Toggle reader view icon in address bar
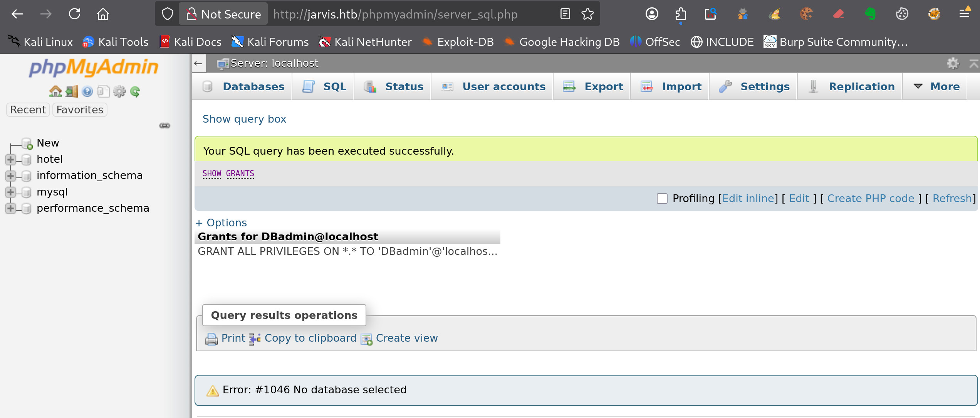Screen dimensions: 980x418 565,14
